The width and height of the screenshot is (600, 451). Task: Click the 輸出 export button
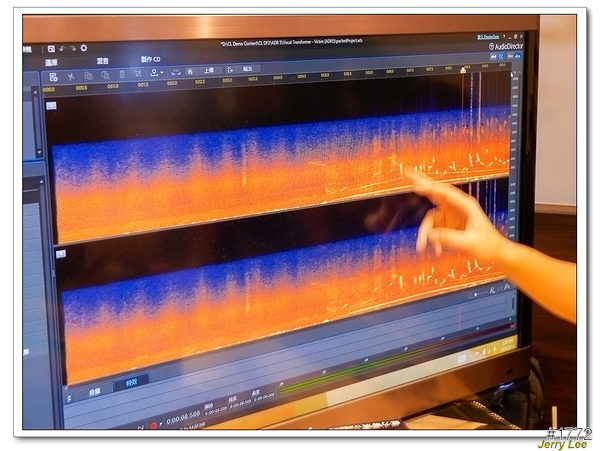pos(243,69)
